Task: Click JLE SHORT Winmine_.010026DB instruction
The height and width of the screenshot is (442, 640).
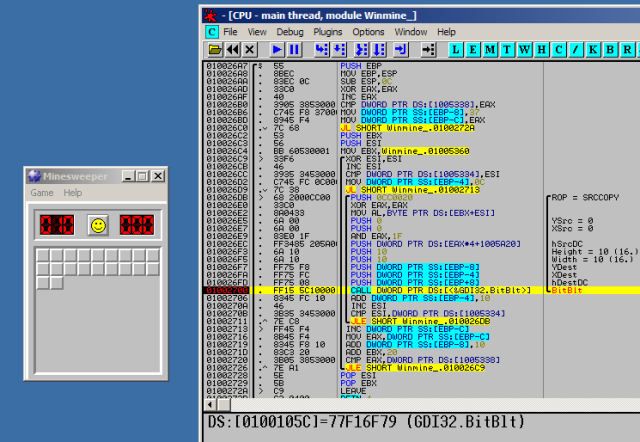Action: [420, 321]
